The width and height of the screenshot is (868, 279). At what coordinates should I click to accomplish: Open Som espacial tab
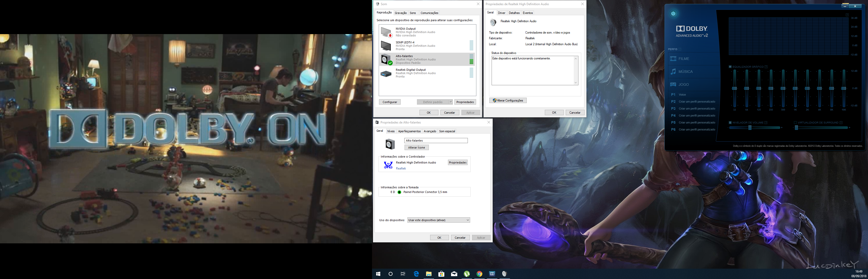point(447,131)
